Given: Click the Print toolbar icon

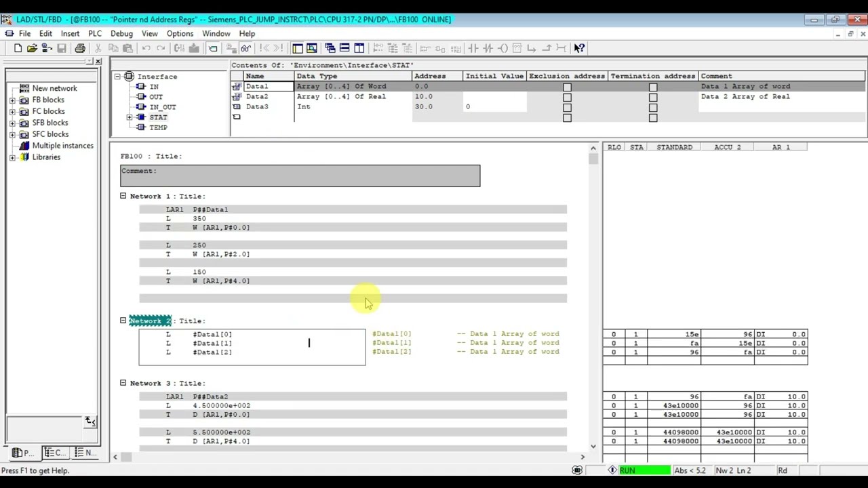Looking at the screenshot, I should 80,48.
